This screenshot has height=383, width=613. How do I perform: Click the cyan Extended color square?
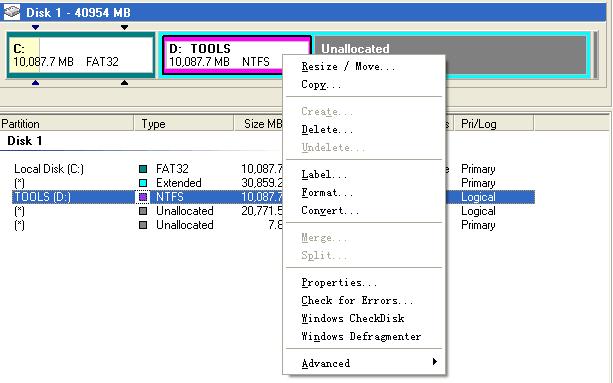tap(143, 183)
